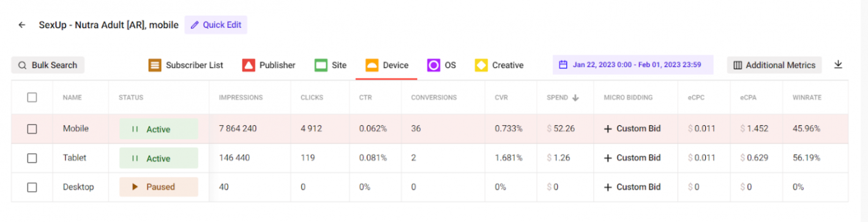Click the yellow Creative icon
This screenshot has height=222, width=868.
click(x=481, y=65)
